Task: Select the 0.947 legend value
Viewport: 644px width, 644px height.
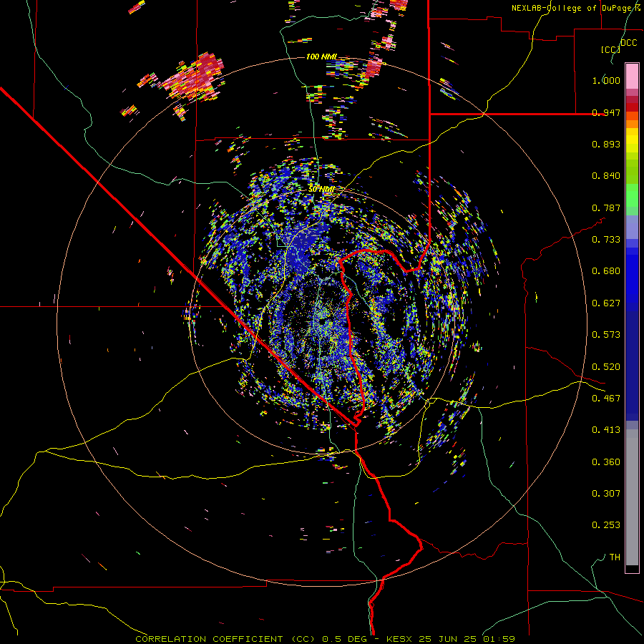Action: point(606,112)
